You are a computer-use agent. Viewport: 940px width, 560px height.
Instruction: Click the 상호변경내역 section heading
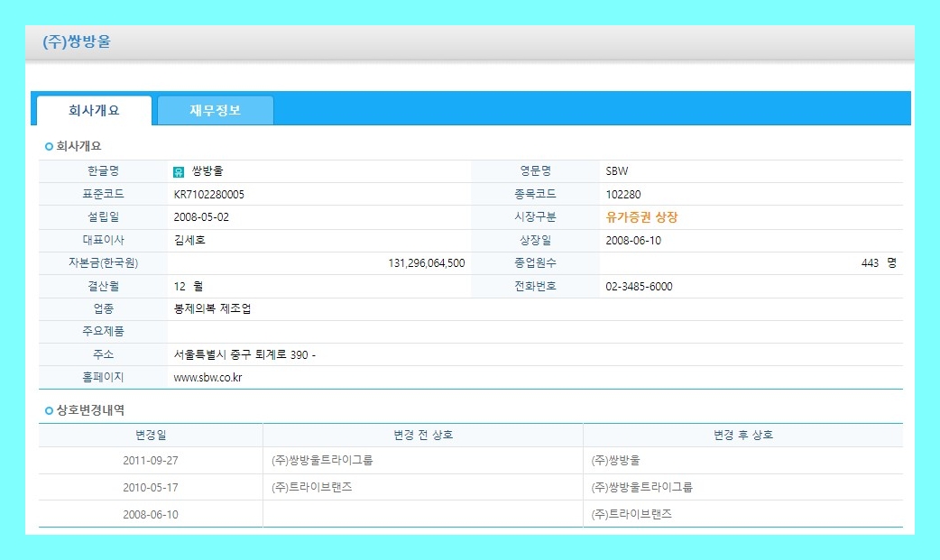click(90, 410)
